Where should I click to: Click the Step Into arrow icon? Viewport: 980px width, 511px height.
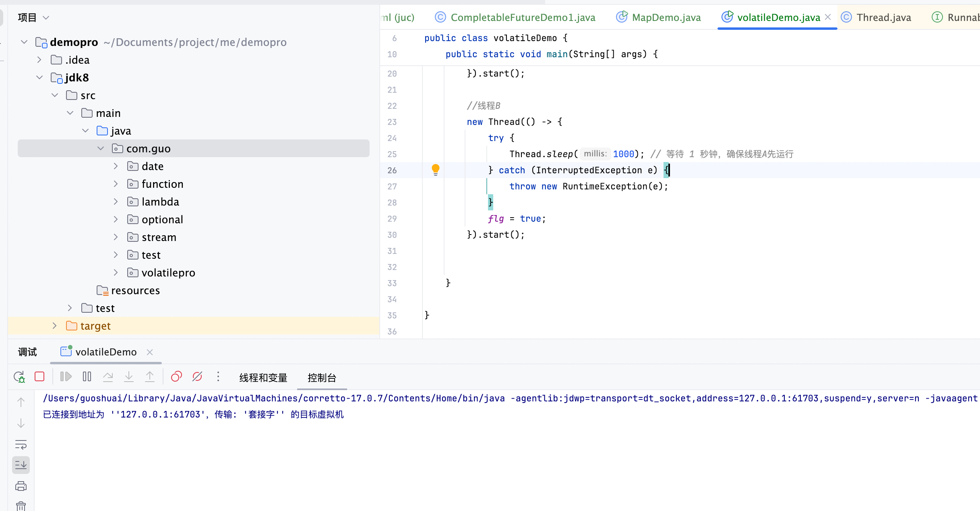pyautogui.click(x=129, y=377)
